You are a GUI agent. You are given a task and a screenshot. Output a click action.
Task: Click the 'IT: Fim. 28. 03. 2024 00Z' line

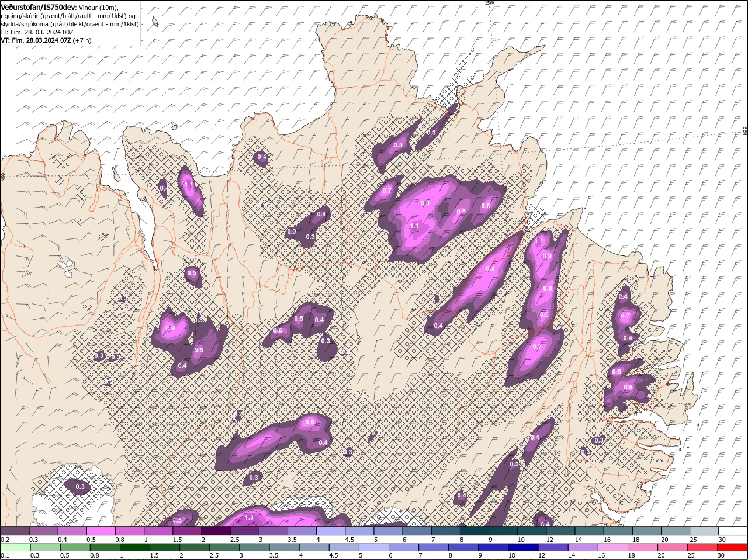tap(37, 32)
